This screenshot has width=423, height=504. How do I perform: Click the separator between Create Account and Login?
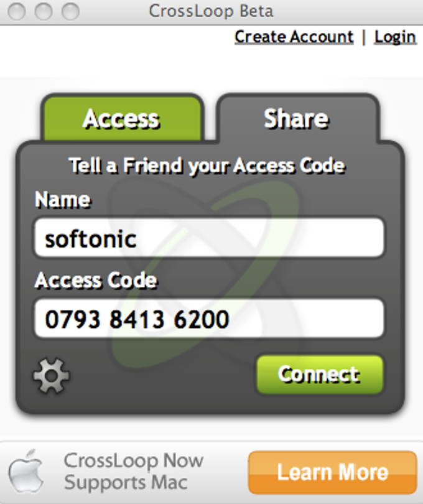point(364,37)
